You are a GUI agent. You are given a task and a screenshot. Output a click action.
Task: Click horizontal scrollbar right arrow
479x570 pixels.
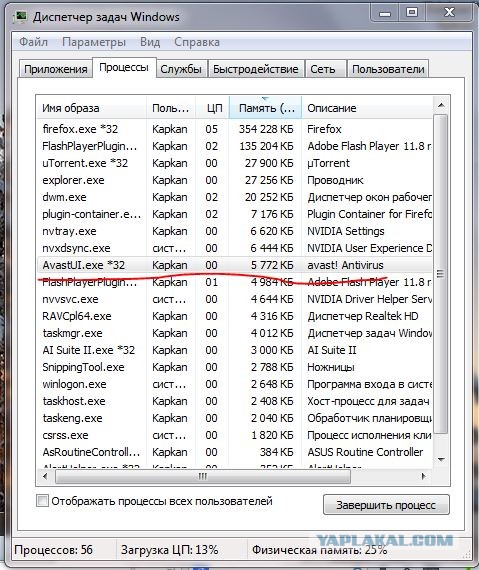tap(424, 476)
